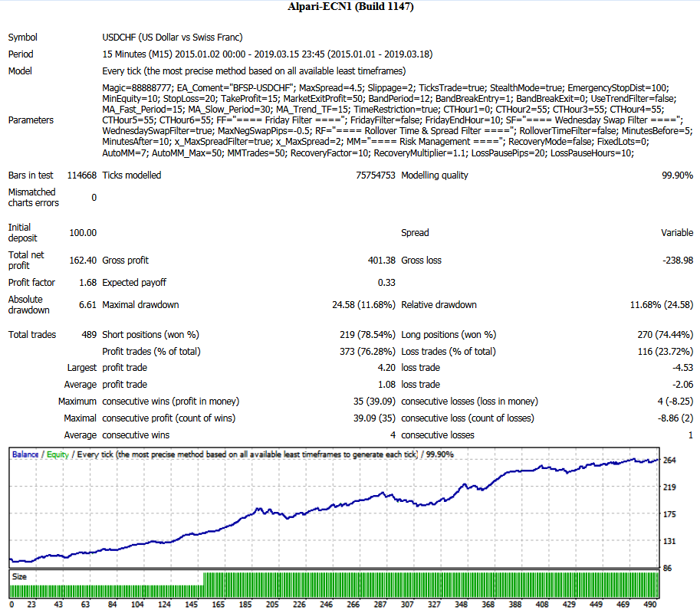Click the consecutive loss value -8.86 (2)
This screenshot has width=700, height=610.
click(675, 419)
